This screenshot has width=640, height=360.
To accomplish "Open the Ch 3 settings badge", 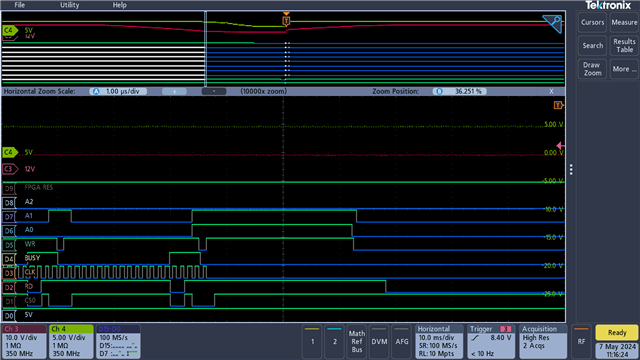I will tap(24, 342).
